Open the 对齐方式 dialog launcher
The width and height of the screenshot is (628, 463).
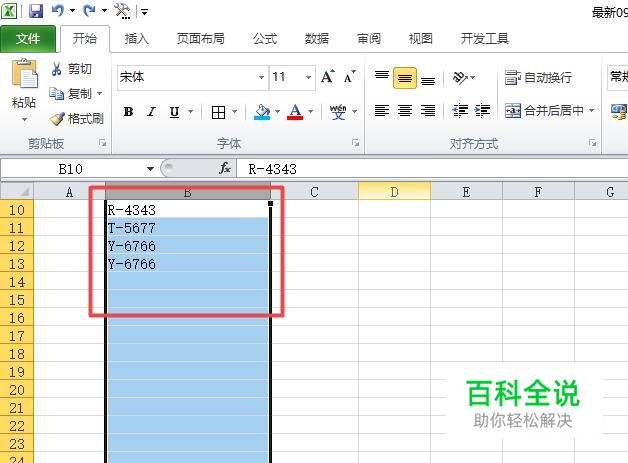(x=592, y=143)
